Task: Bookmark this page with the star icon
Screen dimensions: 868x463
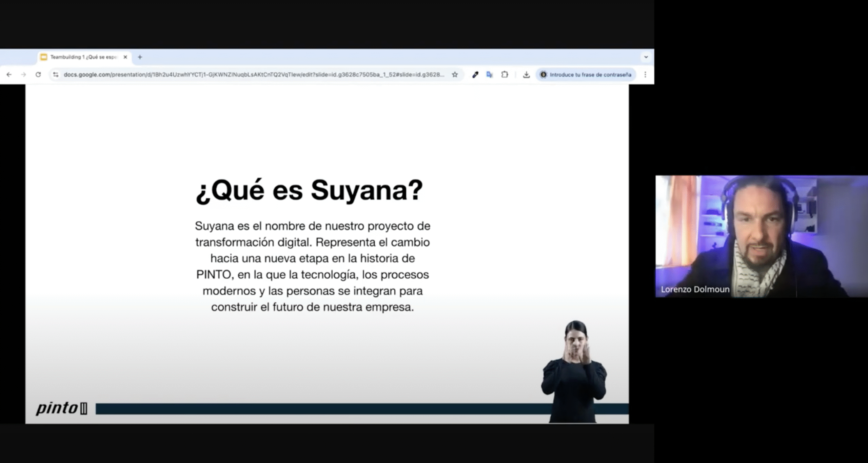Action: tap(455, 75)
